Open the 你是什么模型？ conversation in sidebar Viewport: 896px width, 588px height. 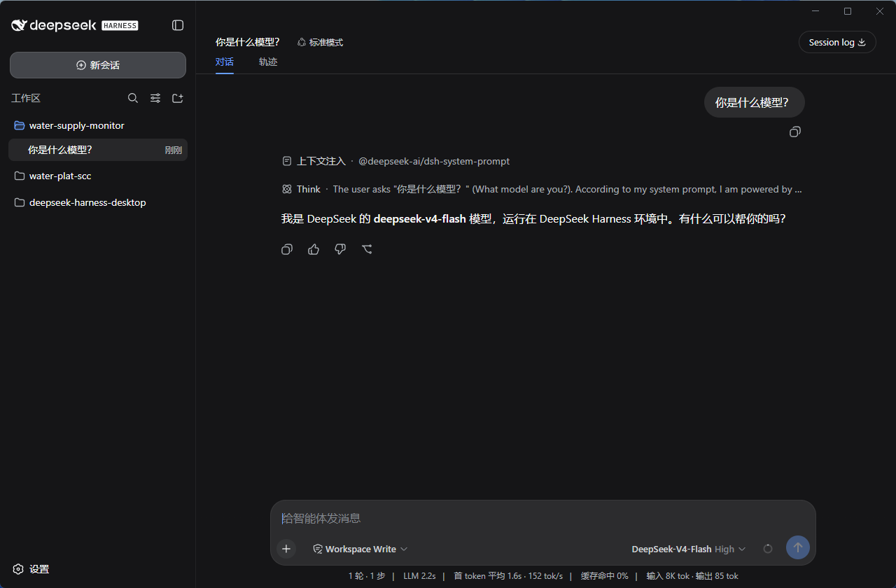coord(98,150)
